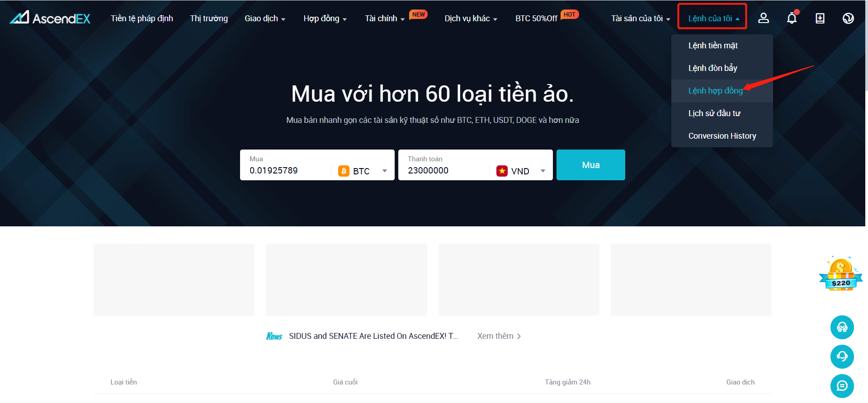Click the Mua buy button

(x=590, y=165)
